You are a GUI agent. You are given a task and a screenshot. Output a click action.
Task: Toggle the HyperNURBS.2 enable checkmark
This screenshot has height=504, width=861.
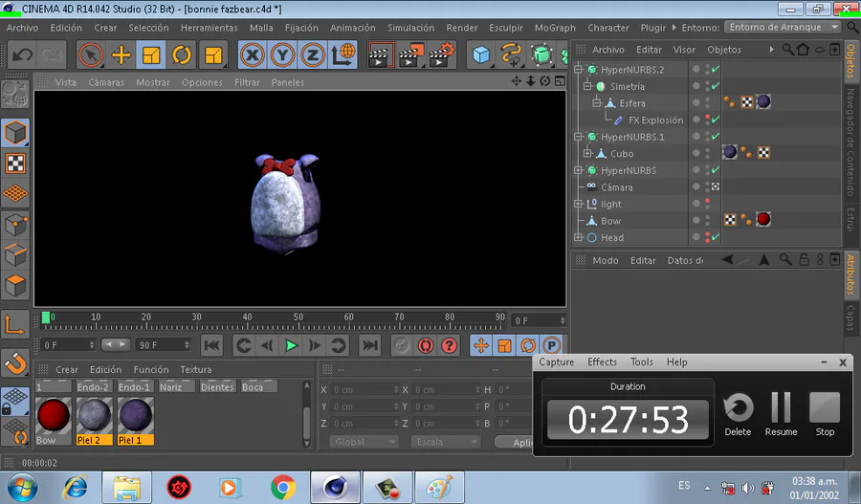(716, 69)
